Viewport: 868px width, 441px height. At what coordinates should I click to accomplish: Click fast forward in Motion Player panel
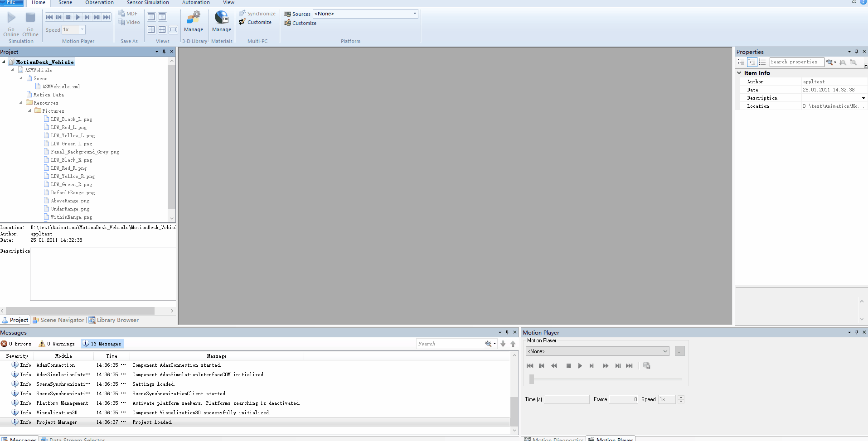[x=606, y=366]
